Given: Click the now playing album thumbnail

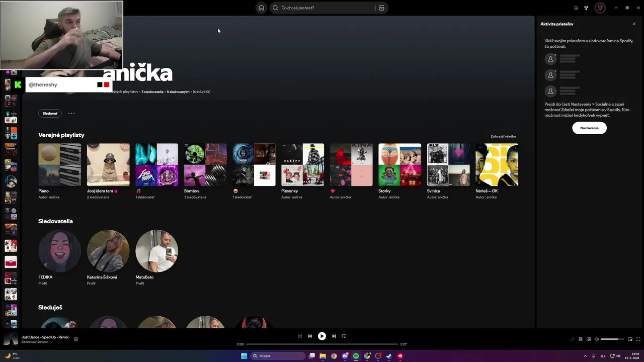Looking at the screenshot, I should pos(11,339).
